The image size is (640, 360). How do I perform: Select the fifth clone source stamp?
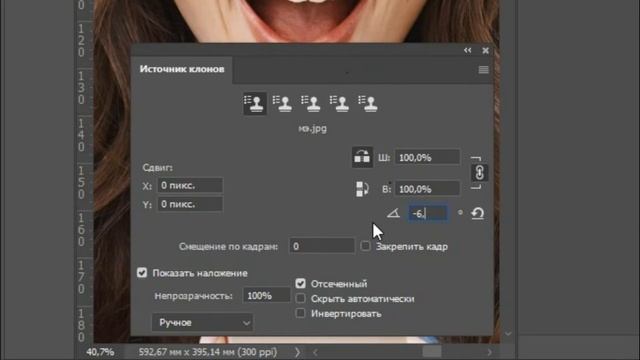coord(368,104)
